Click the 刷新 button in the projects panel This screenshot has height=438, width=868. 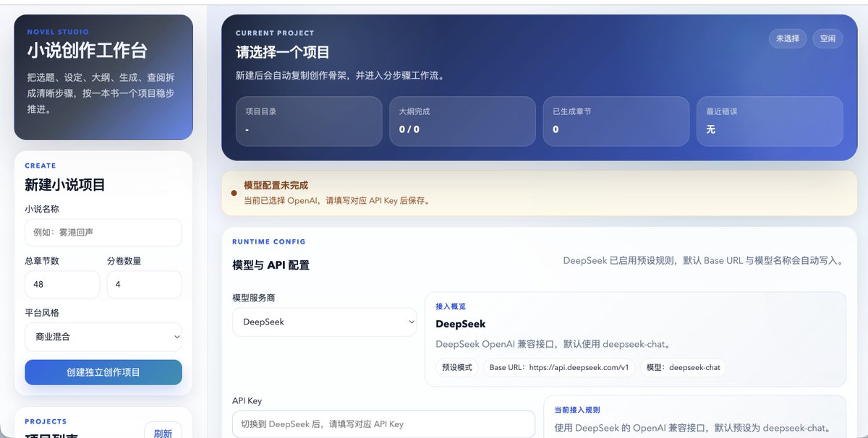163,433
